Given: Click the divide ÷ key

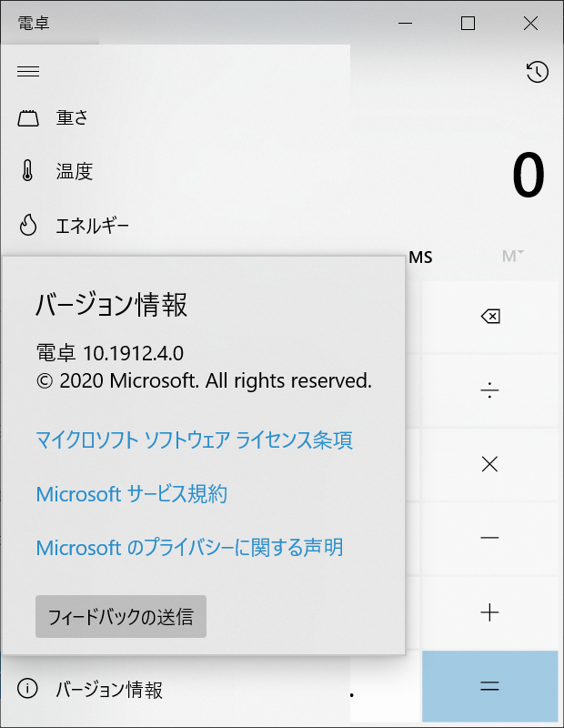Looking at the screenshot, I should pyautogui.click(x=489, y=390).
